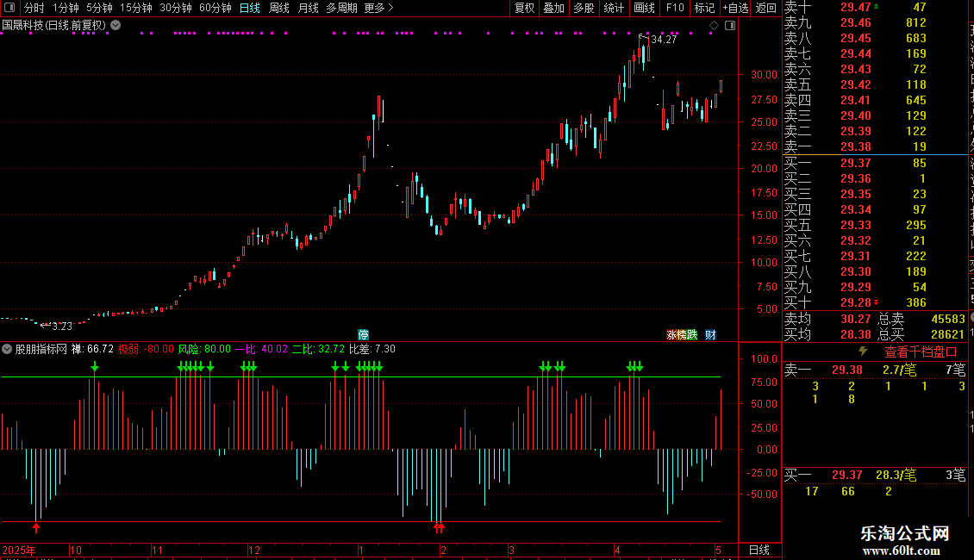The width and height of the screenshot is (974, 560).
Task: Open 查看千档盘口 link
Action: (921, 352)
